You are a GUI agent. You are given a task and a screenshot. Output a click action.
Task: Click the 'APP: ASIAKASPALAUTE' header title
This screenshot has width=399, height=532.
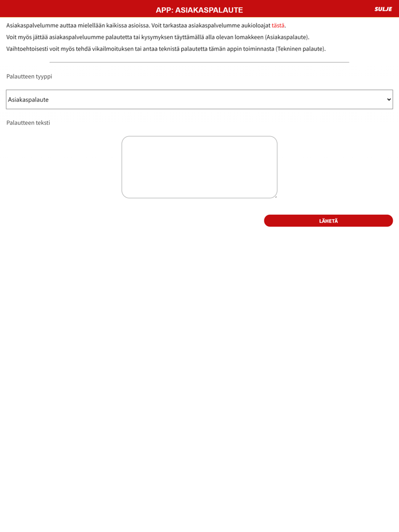pyautogui.click(x=199, y=10)
